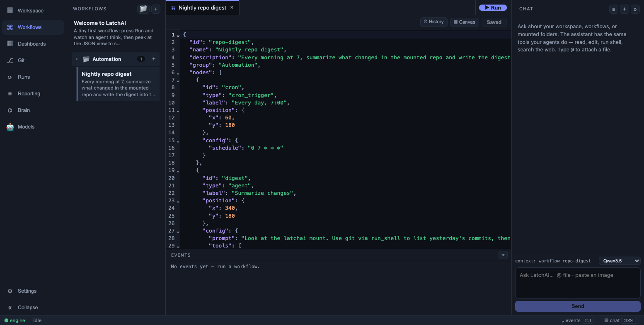Add new workflow with header plus
This screenshot has width=644, height=325.
pos(156,9)
